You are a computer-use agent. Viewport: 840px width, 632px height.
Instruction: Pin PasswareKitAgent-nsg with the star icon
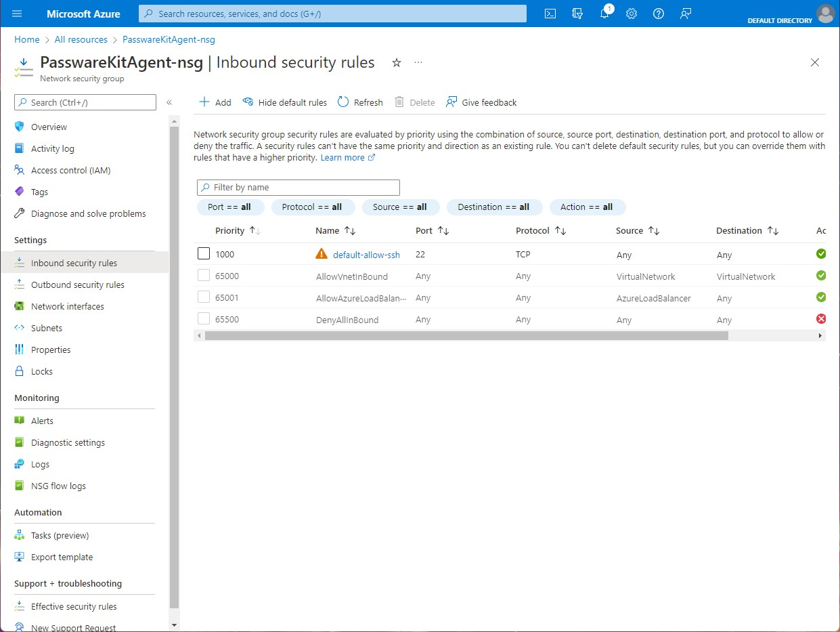[397, 63]
